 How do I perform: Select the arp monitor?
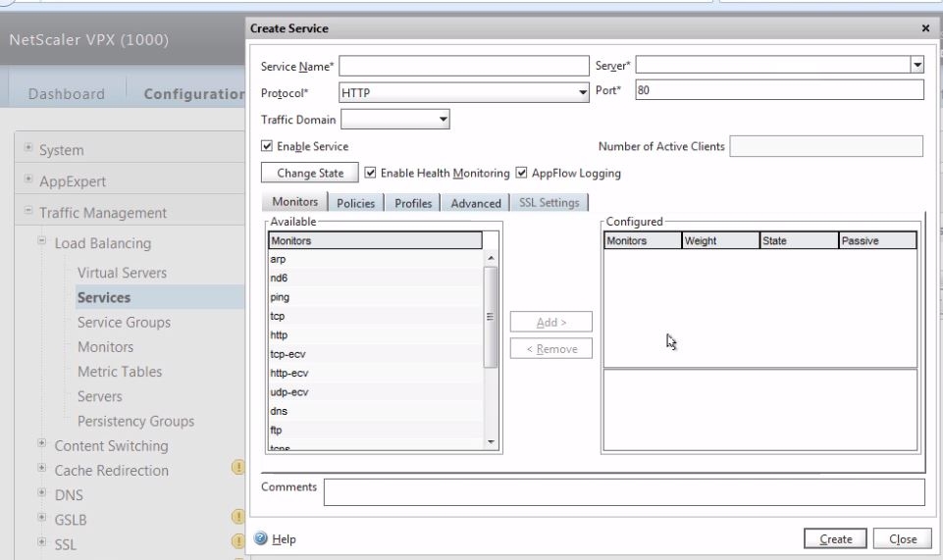[x=375, y=259]
